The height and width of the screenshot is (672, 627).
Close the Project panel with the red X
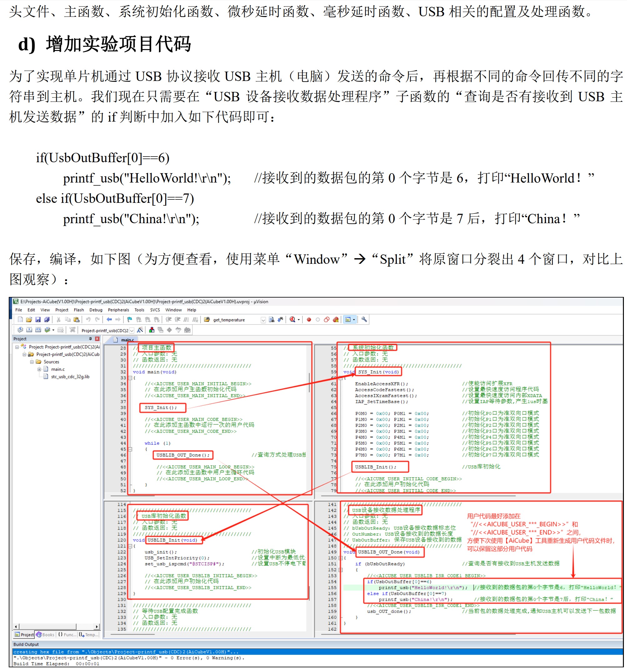point(97,339)
